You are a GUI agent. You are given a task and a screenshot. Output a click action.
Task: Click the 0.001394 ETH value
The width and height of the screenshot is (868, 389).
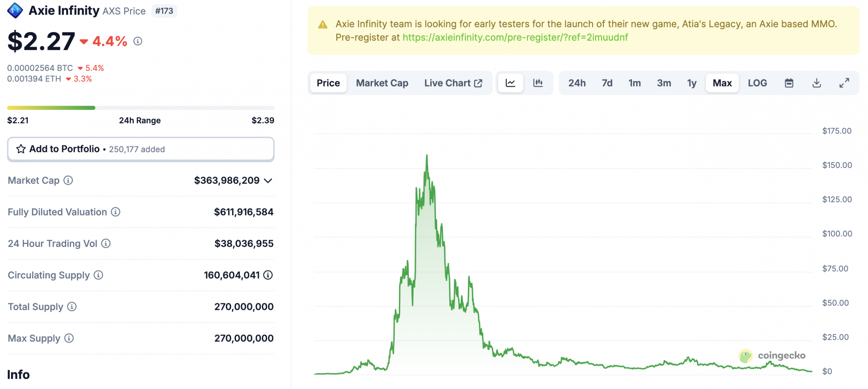pyautogui.click(x=34, y=79)
